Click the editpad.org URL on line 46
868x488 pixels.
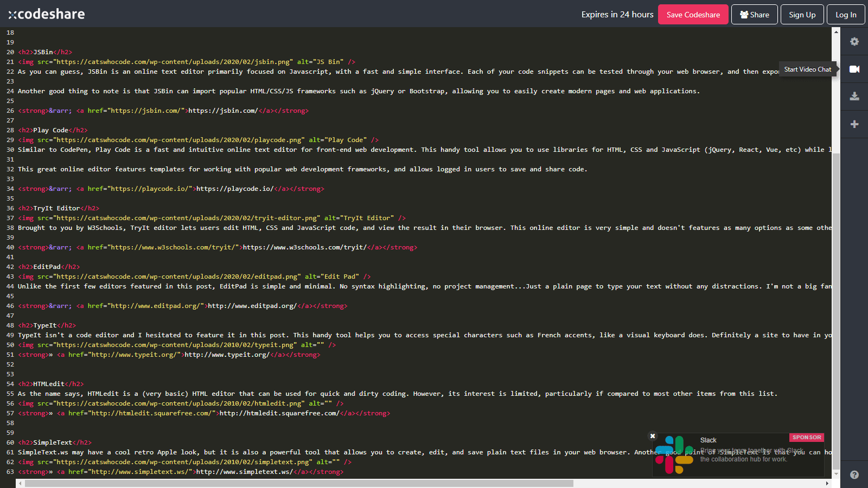[x=252, y=306]
